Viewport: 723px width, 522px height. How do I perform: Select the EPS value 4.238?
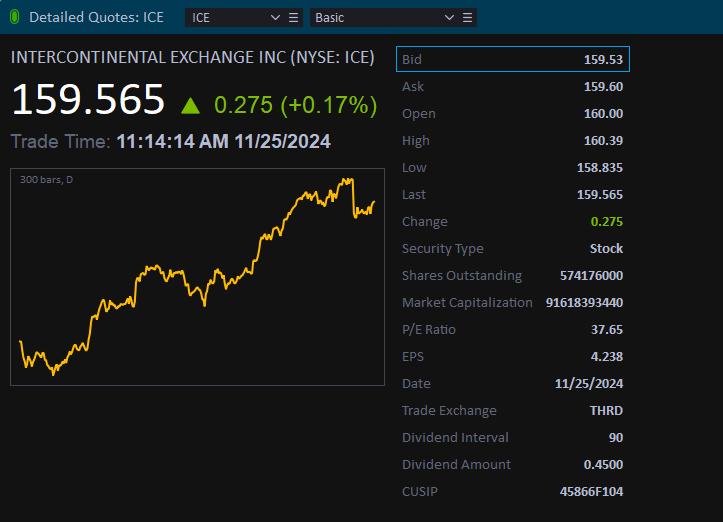607,356
